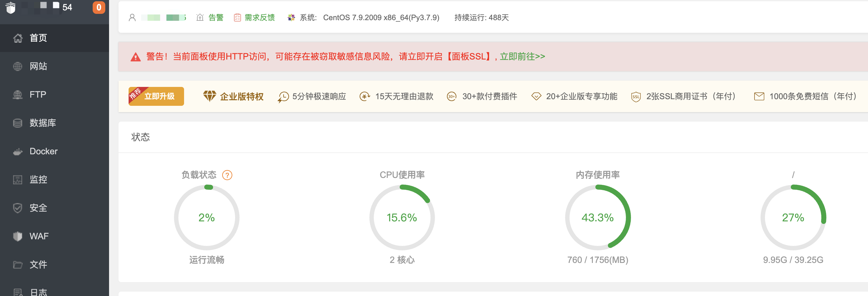Click the 20+企业版专享功能 diamond icon
Viewport: 868px width, 296px height.
pyautogui.click(x=536, y=97)
